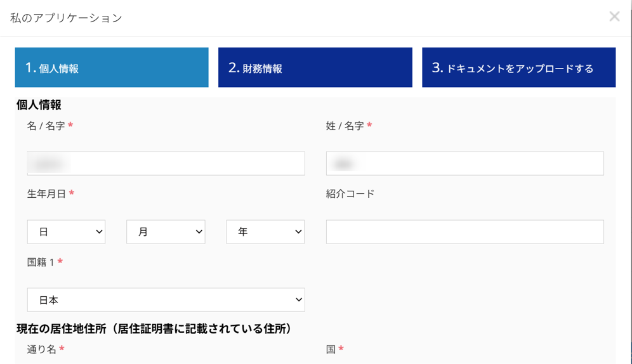Expand the 月 (month) birth date dropdown
Screen dimensions: 632x364
[x=166, y=232]
